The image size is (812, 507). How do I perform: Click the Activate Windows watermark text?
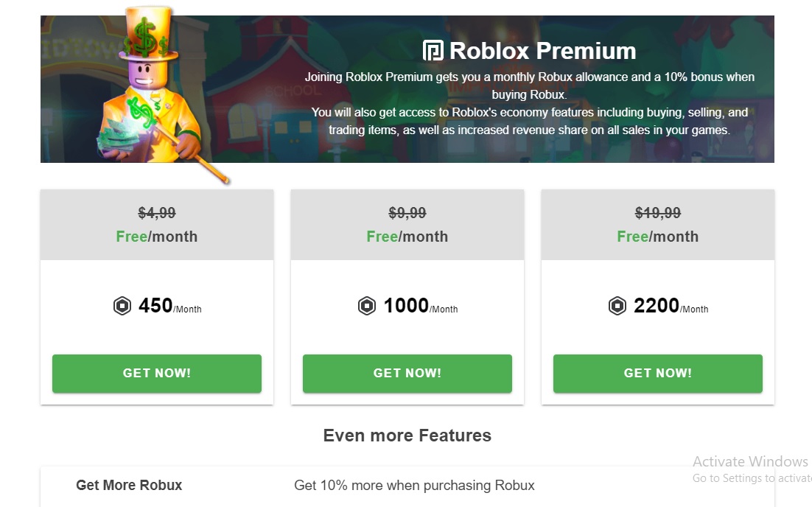750,462
